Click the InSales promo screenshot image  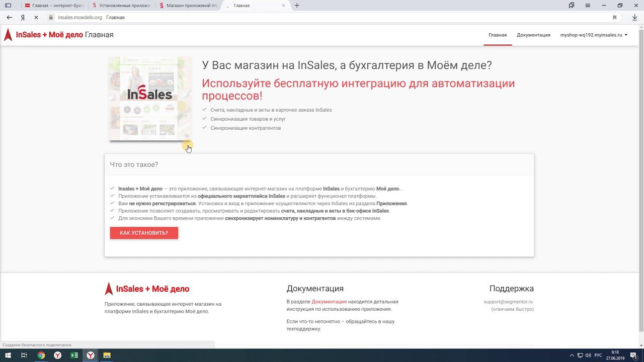(150, 98)
